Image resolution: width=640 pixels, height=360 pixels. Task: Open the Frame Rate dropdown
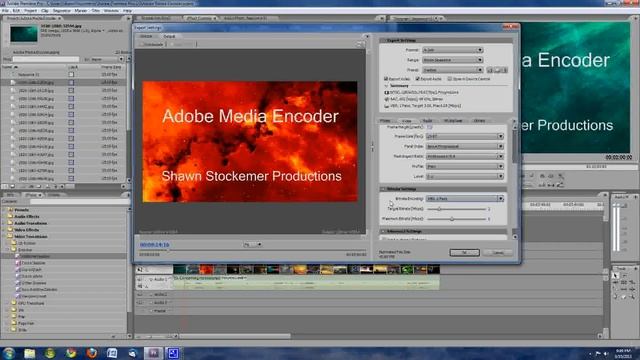[464, 136]
